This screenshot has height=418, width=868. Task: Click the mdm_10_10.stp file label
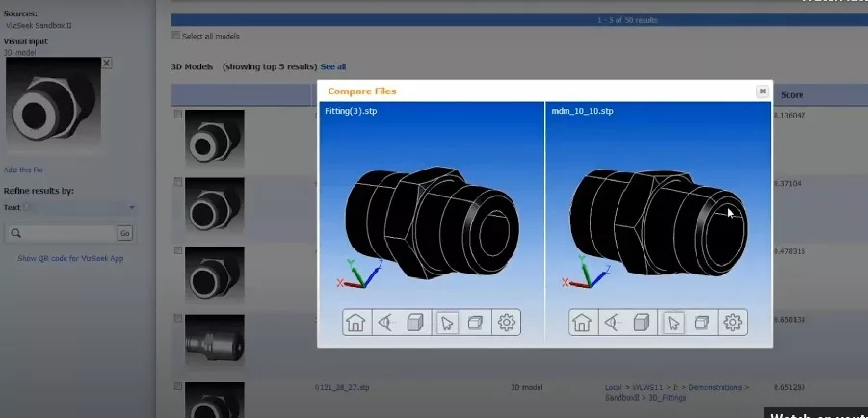pyautogui.click(x=582, y=111)
